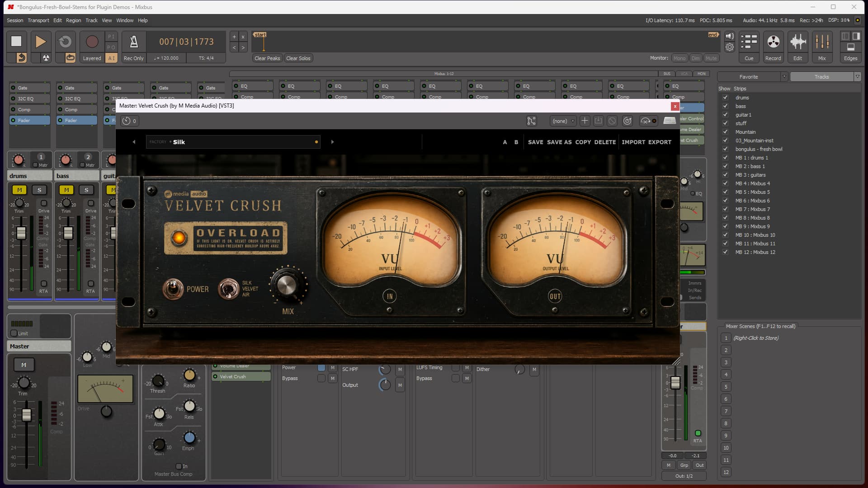Open the Grp group selector on master
The height and width of the screenshot is (488, 868).
click(x=684, y=465)
